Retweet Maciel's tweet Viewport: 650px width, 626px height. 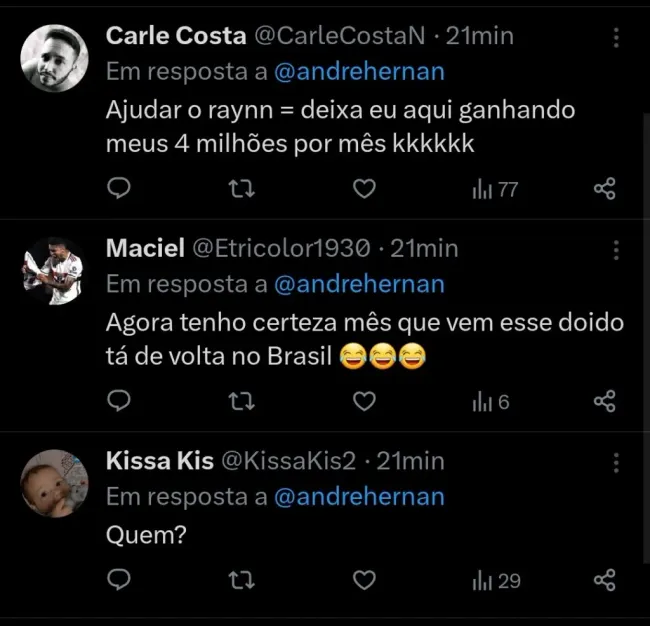tap(243, 402)
